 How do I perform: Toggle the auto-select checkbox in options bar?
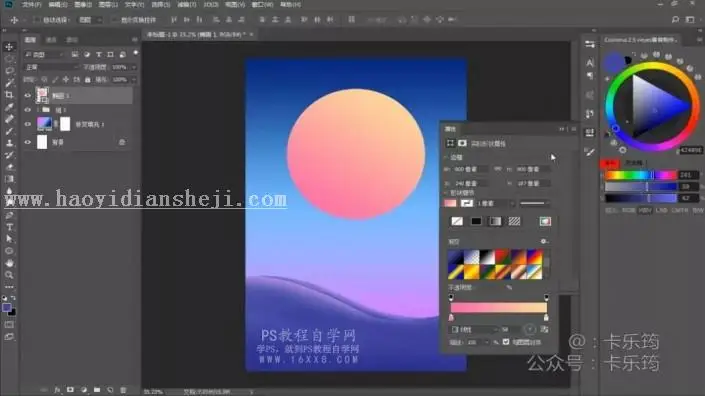click(37, 20)
